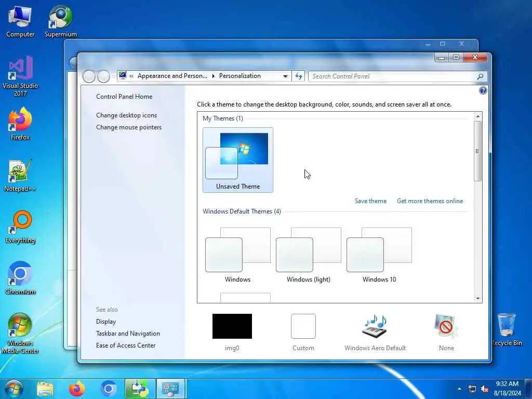Click Get more themes online
Image resolution: width=532 pixels, height=399 pixels.
430,201
